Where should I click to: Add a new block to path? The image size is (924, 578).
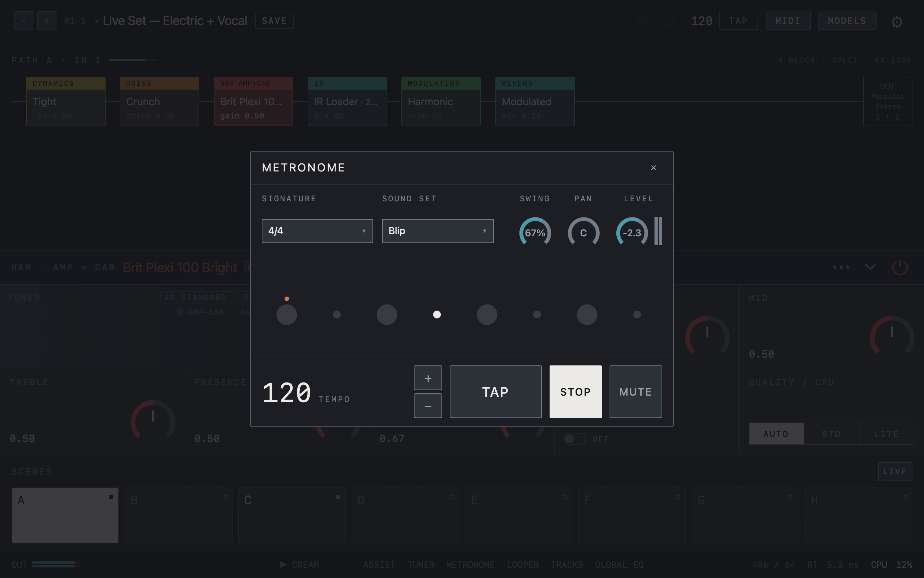(797, 60)
